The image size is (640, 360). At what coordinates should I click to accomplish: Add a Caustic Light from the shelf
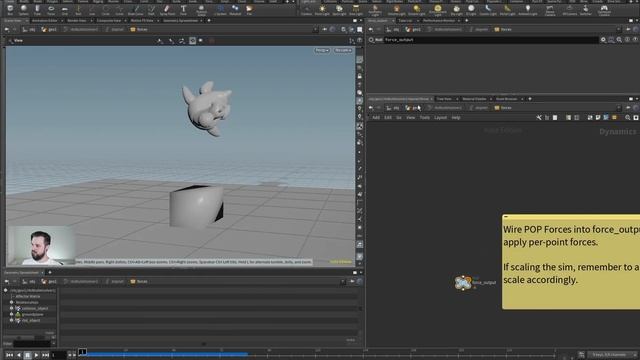488,10
